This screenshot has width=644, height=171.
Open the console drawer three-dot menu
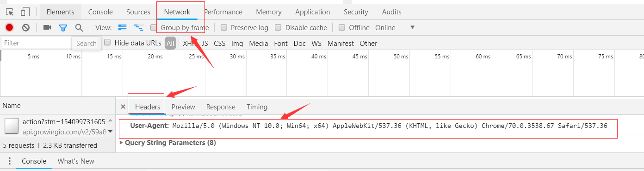tap(9, 161)
